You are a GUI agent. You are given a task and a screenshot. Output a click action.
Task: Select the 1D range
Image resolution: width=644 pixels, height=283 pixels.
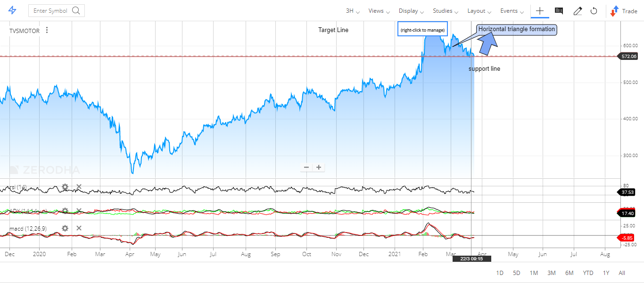point(500,273)
